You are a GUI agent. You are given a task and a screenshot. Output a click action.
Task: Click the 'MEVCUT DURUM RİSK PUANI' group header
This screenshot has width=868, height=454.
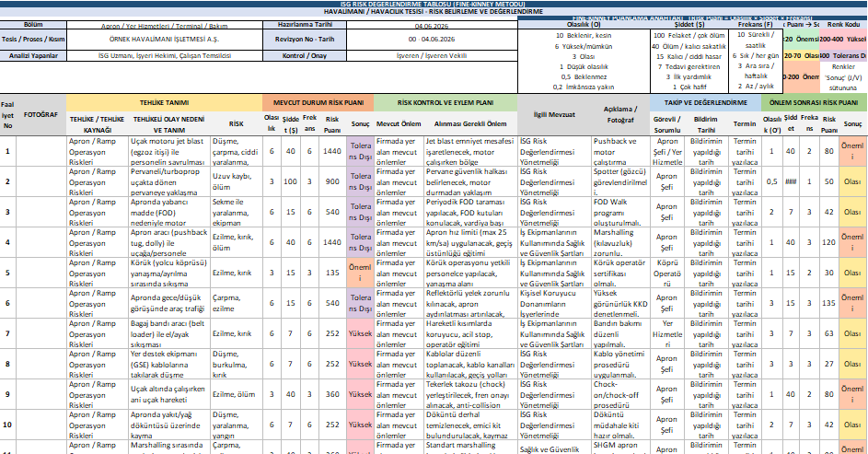(x=318, y=103)
